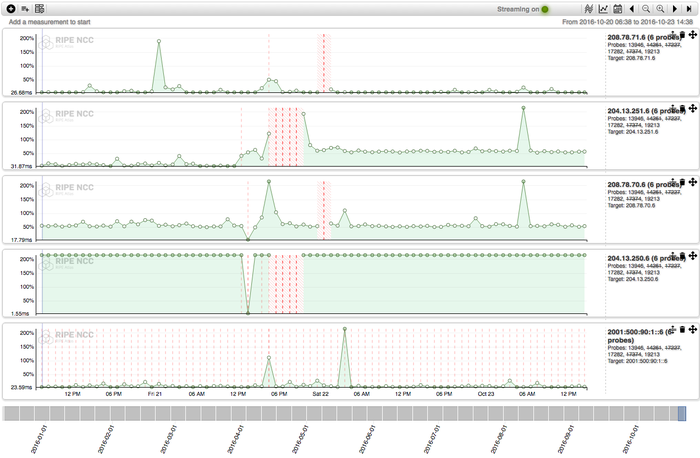700x458 pixels.
Task: Click the title 2001:500:90:1::6 chart heading
Action: [639, 336]
